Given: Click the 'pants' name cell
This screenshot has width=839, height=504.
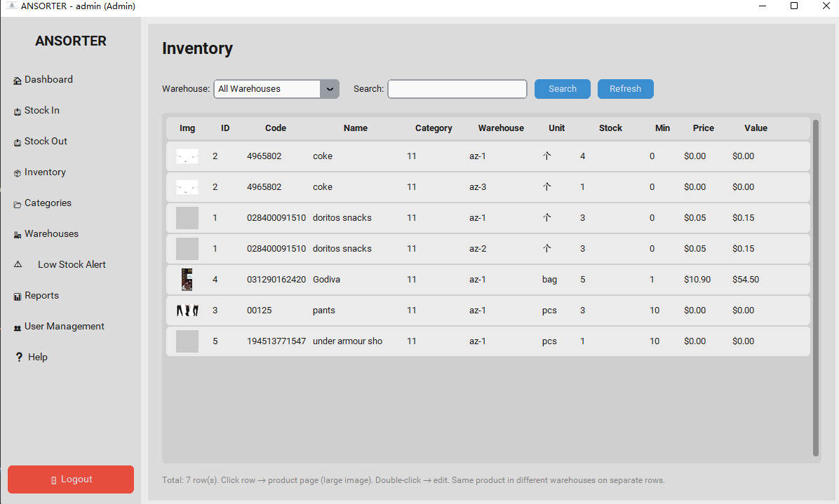Looking at the screenshot, I should pyautogui.click(x=323, y=311).
